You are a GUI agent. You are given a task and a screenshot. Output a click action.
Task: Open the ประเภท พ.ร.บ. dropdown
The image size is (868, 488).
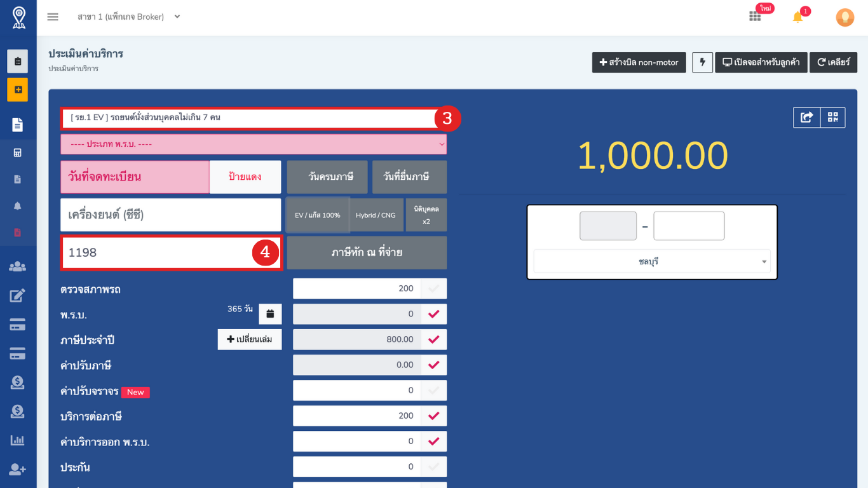pos(254,144)
